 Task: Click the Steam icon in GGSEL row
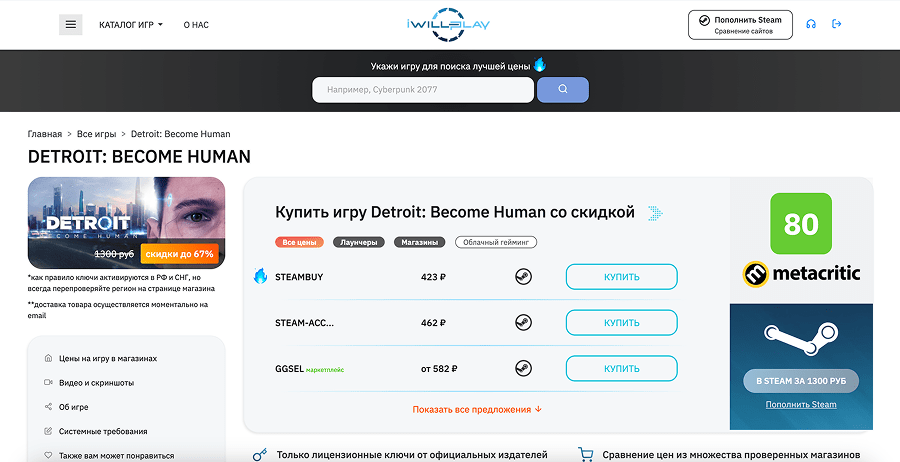(x=523, y=368)
